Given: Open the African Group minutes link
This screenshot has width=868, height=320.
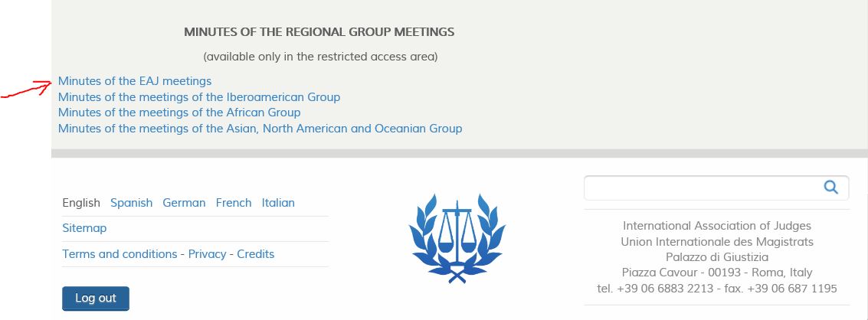Looking at the screenshot, I should 179,113.
